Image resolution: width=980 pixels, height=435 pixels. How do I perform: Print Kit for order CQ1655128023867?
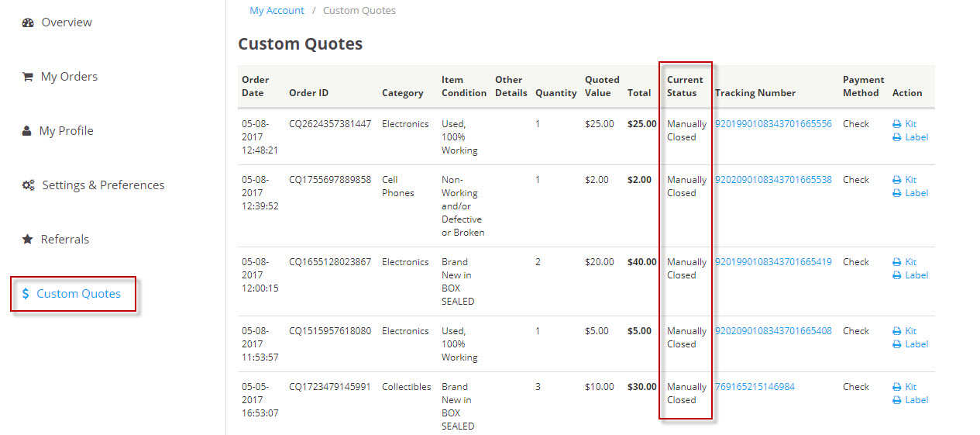coord(910,262)
